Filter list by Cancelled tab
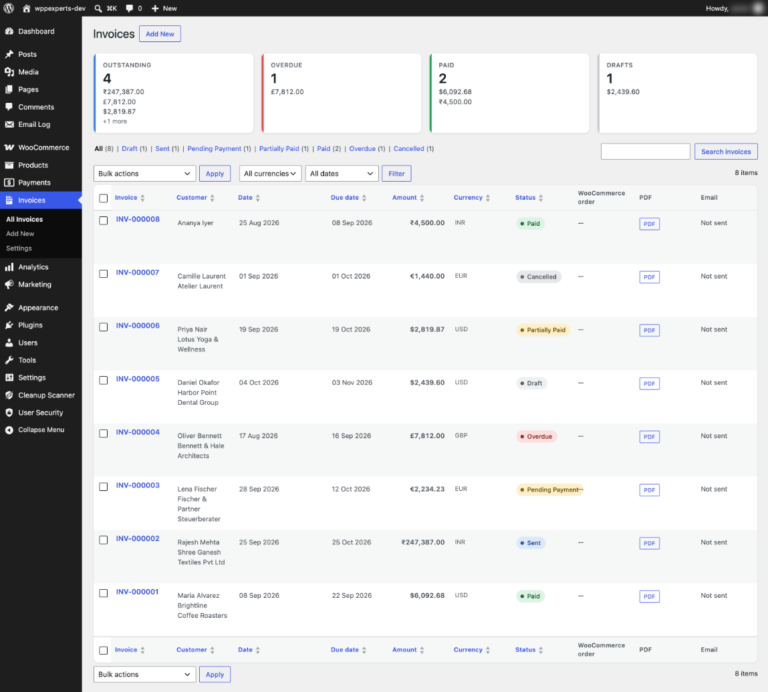This screenshot has height=692, width=768. (408, 149)
